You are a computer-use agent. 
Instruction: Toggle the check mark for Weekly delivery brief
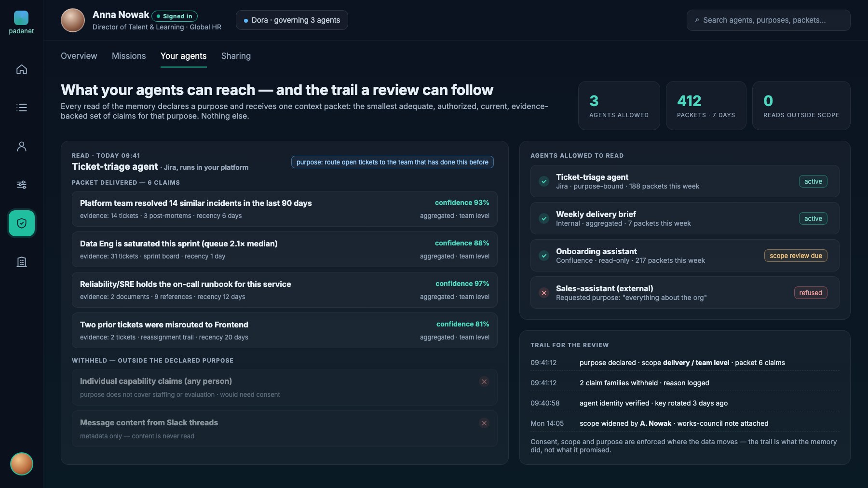tap(544, 218)
